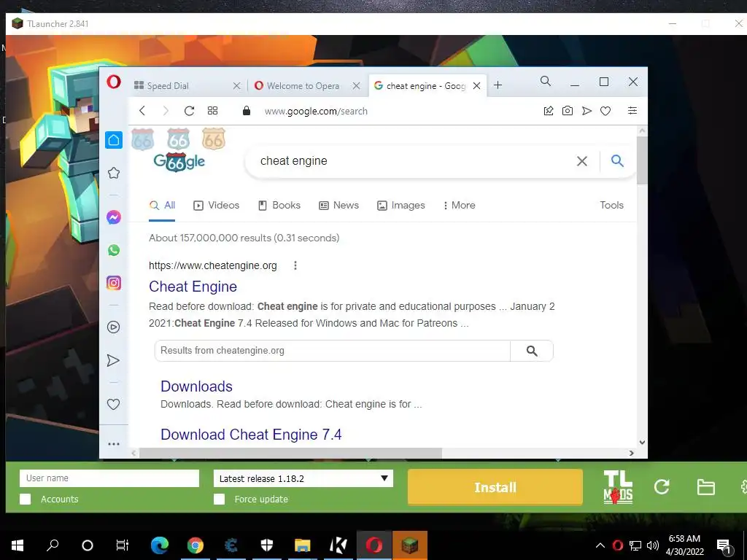This screenshot has height=560, width=747.
Task: Close the Welcome to Opera tab
Action: point(356,86)
